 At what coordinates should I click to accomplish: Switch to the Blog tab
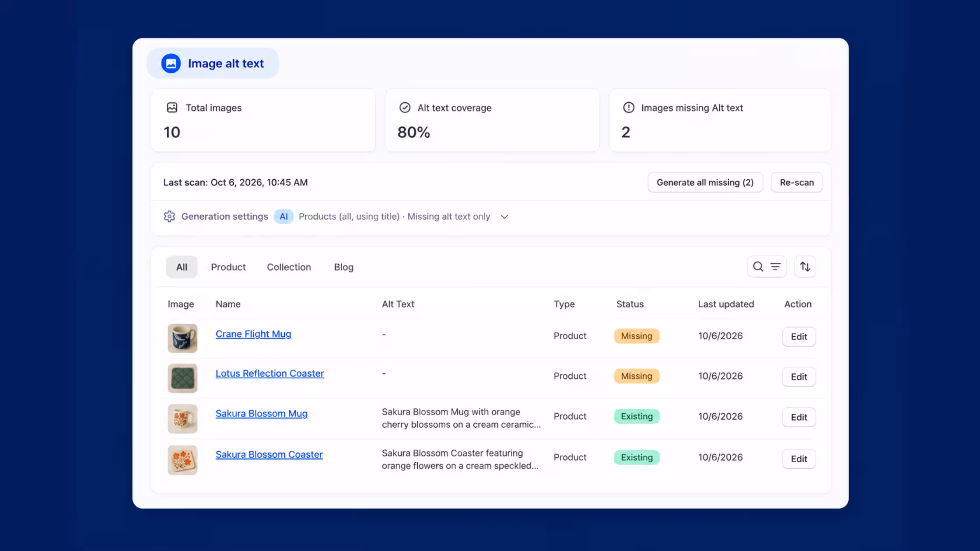point(343,267)
